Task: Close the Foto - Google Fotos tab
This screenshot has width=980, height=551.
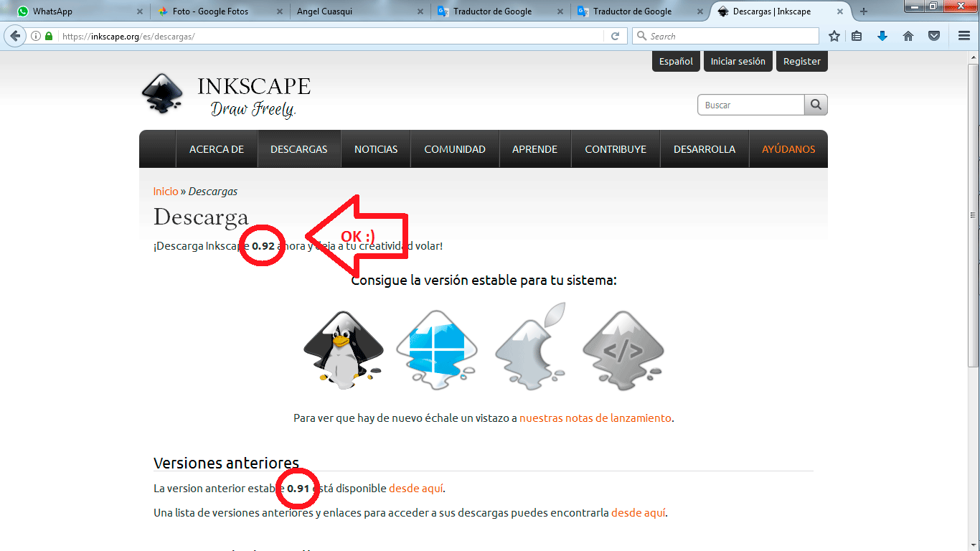Action: tap(279, 11)
